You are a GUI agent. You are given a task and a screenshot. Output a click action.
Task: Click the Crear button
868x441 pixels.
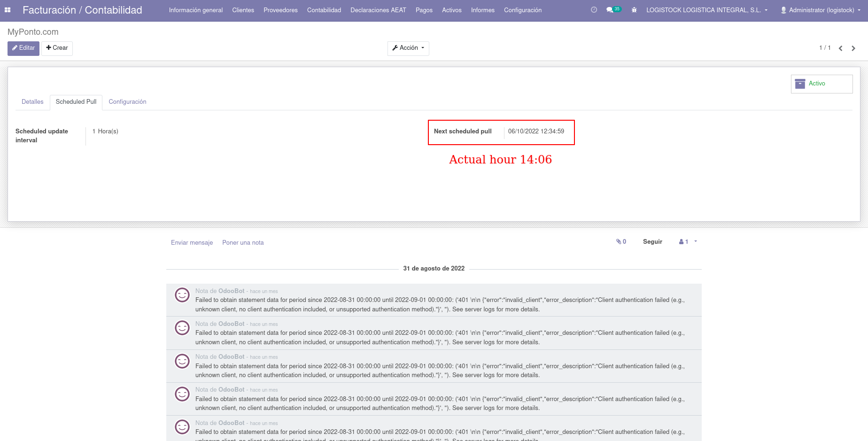[x=57, y=48]
